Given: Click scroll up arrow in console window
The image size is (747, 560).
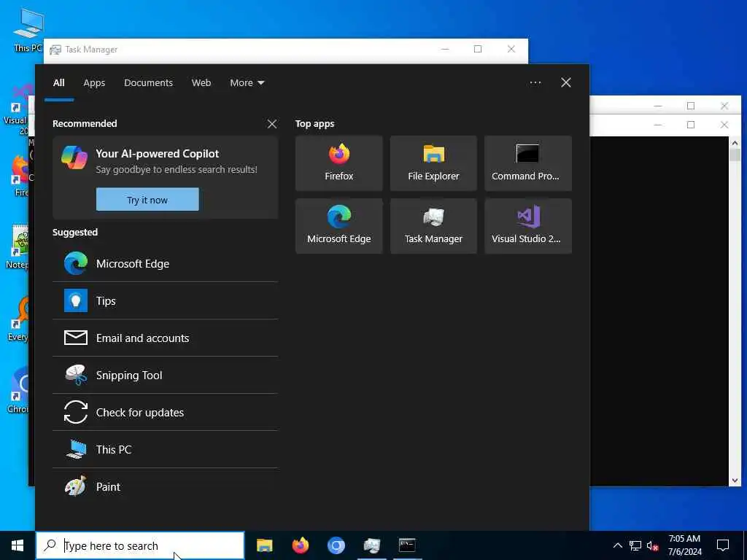Looking at the screenshot, I should point(735,143).
